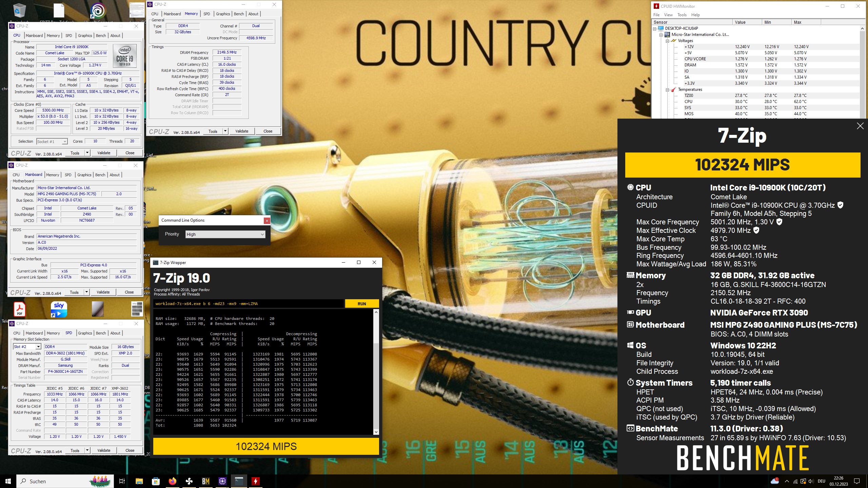Collapse the Temperatures tree node in HWMonitor
Screen dimensions: 868x488
tap(667, 90)
